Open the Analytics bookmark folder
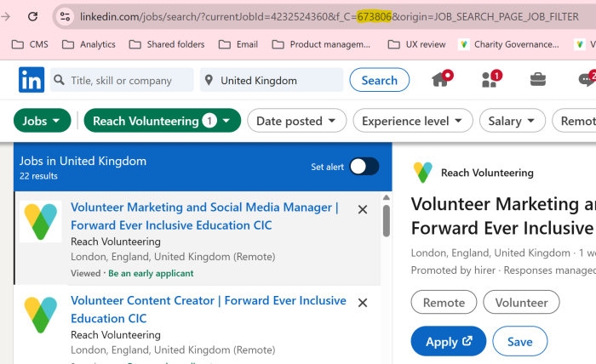 coord(89,44)
